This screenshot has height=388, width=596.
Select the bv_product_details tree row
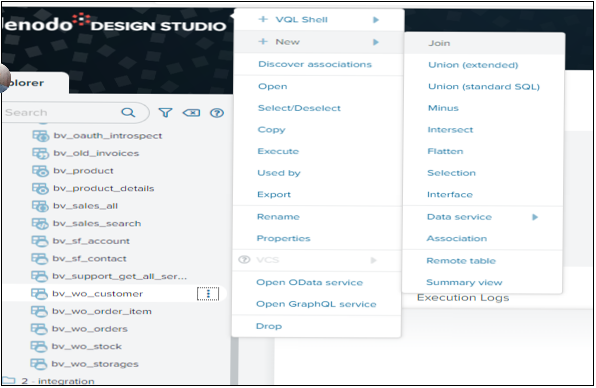pyautogui.click(x=114, y=188)
